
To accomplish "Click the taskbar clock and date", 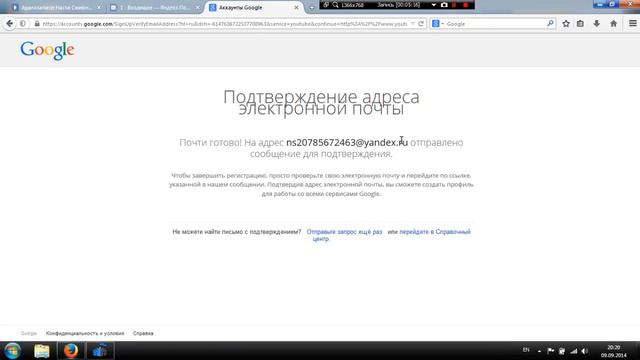I will tap(613, 351).
